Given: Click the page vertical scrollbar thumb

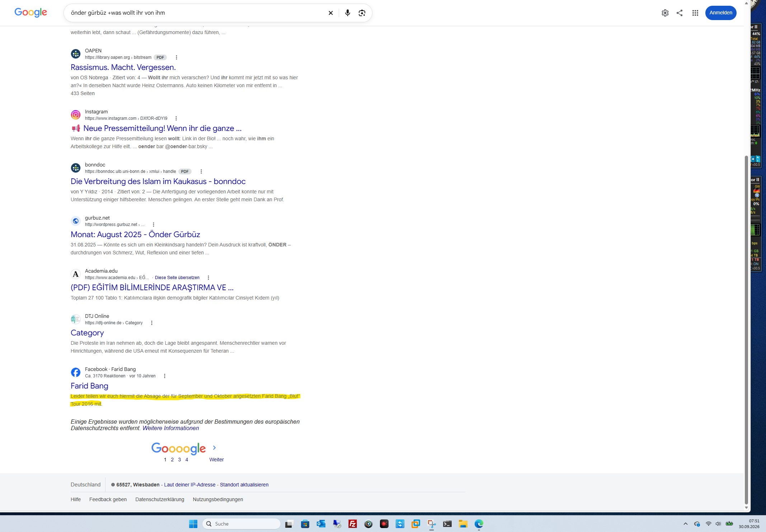Looking at the screenshot, I should click(x=746, y=330).
